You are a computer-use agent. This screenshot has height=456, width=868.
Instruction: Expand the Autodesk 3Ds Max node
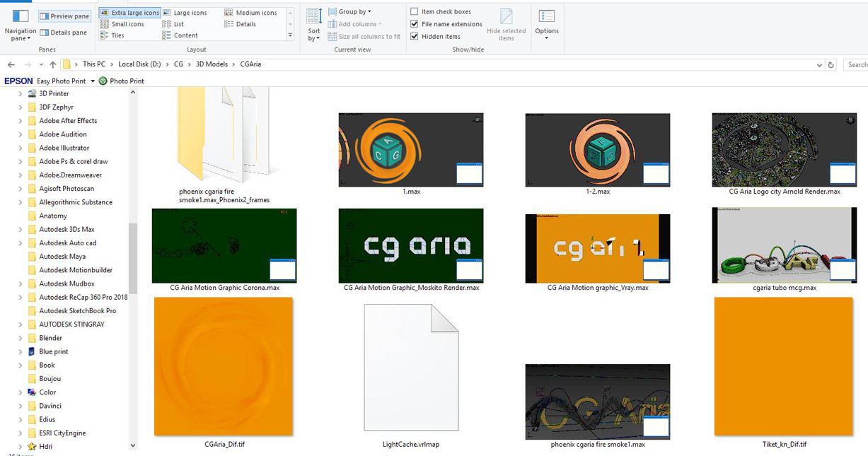(21, 230)
